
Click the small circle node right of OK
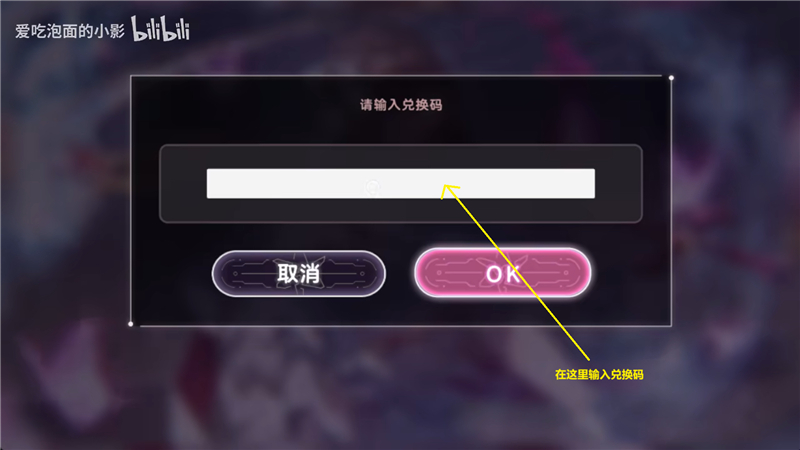[566, 272]
